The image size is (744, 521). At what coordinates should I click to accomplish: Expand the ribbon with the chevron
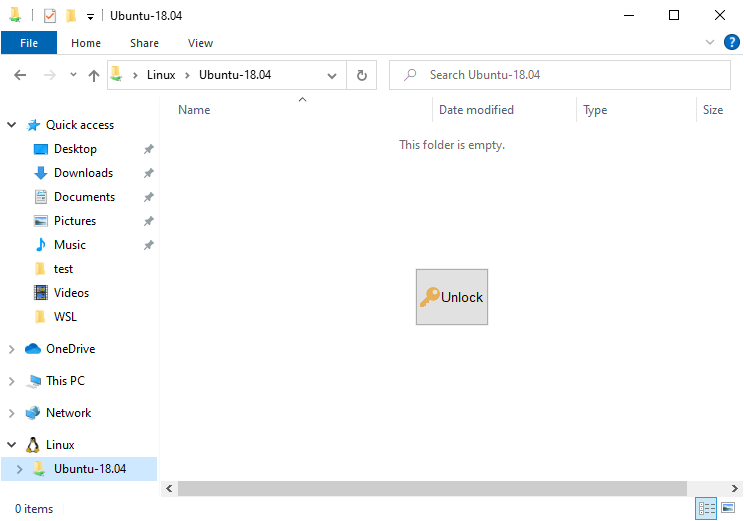click(709, 42)
